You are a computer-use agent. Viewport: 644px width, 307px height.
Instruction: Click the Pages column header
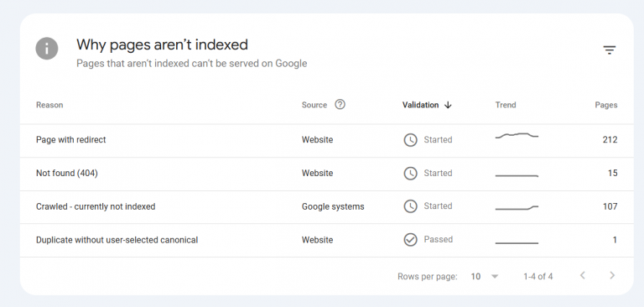tap(605, 105)
